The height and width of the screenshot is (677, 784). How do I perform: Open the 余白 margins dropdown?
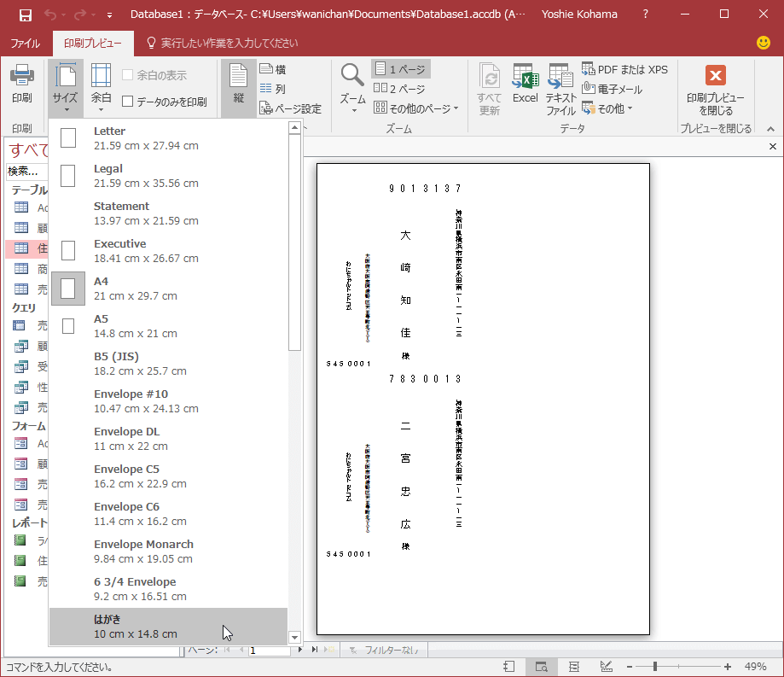(x=101, y=88)
